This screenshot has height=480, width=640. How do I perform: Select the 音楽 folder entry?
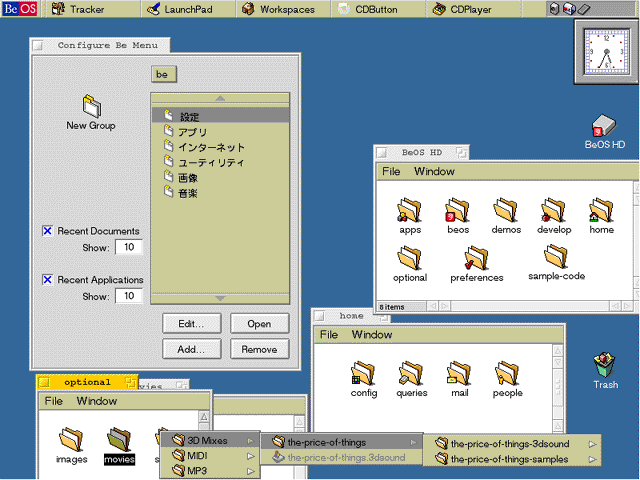(220, 193)
